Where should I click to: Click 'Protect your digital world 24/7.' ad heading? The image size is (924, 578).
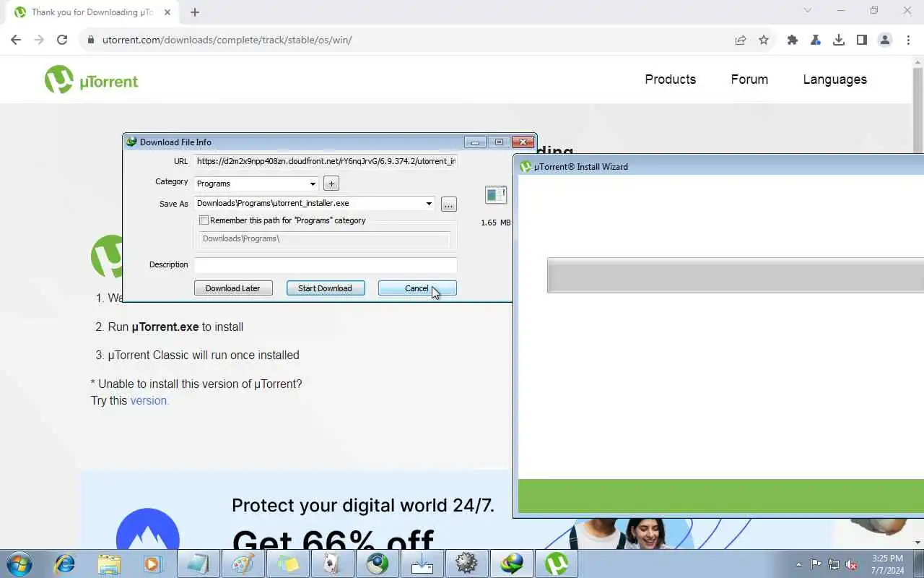pyautogui.click(x=363, y=506)
